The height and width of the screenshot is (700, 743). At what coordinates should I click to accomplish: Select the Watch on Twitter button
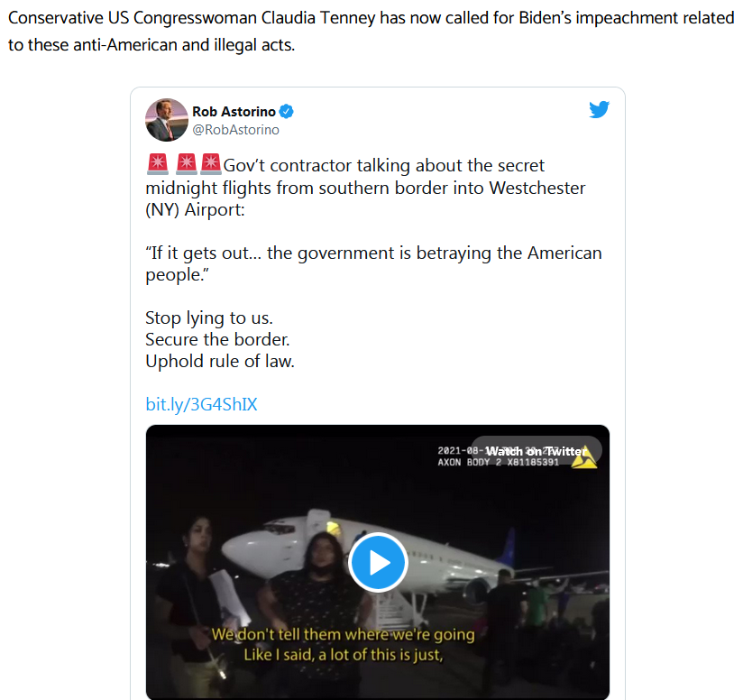coord(536,451)
